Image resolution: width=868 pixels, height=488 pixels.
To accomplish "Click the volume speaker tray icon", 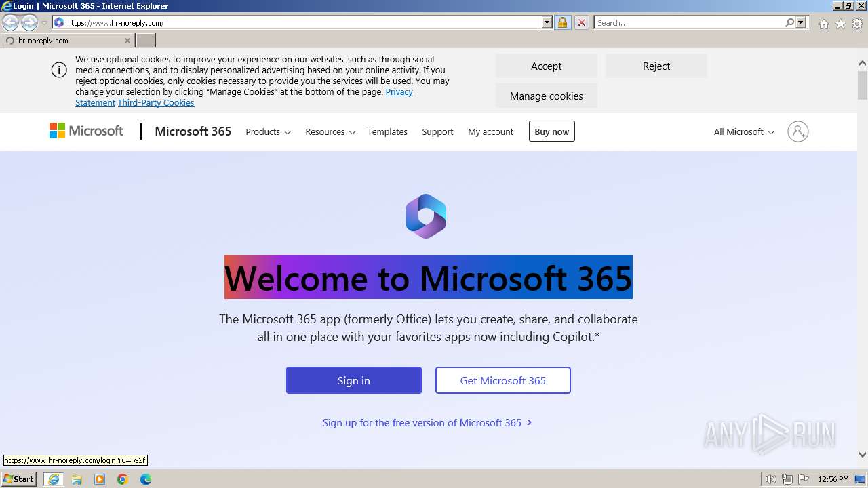I will pyautogui.click(x=770, y=479).
